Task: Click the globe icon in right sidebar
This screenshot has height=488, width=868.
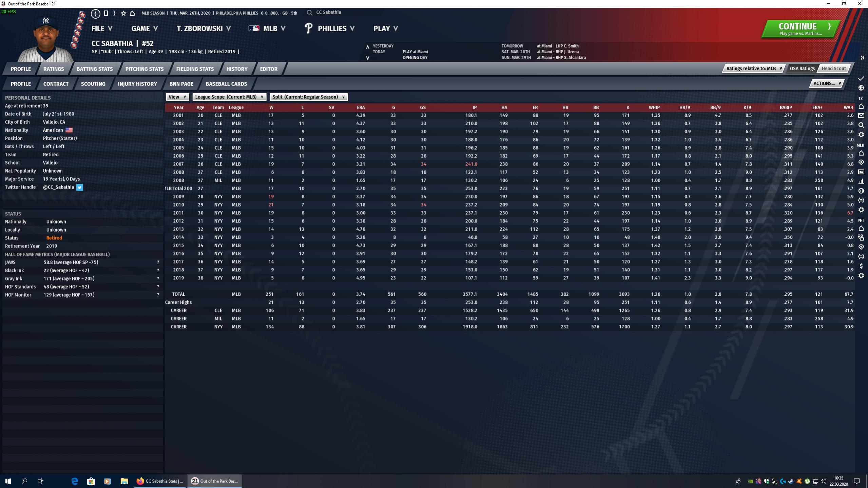Action: (861, 88)
